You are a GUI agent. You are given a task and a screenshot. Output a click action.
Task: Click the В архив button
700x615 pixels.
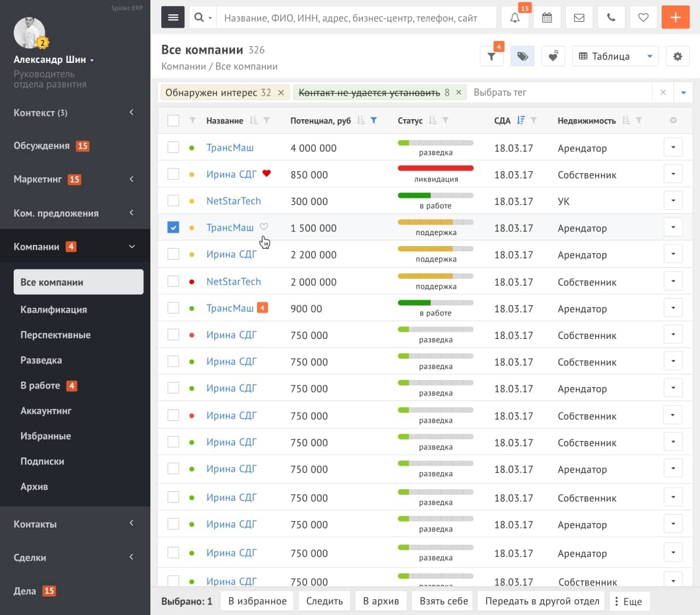tap(381, 601)
